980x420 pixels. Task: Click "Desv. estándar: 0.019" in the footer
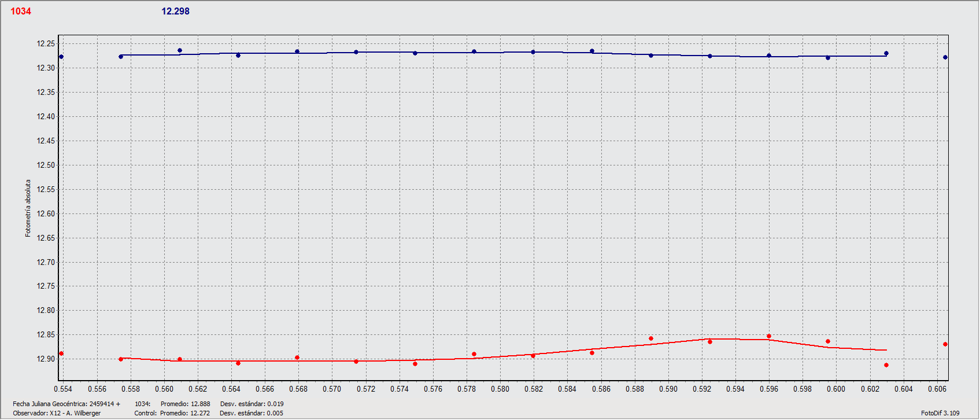252,404
